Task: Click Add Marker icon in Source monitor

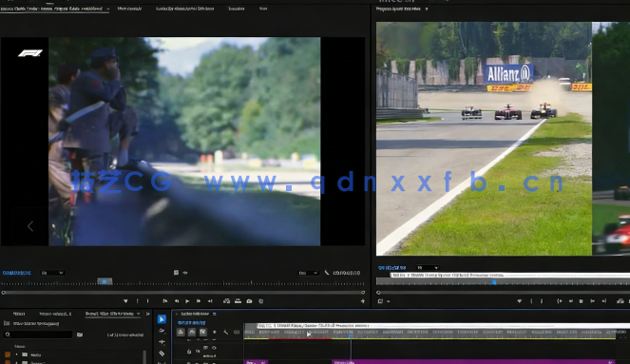Action: (125, 301)
